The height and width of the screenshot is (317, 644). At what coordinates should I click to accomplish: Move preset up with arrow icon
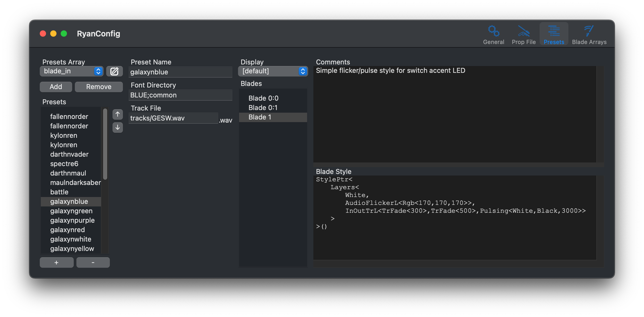click(x=117, y=114)
